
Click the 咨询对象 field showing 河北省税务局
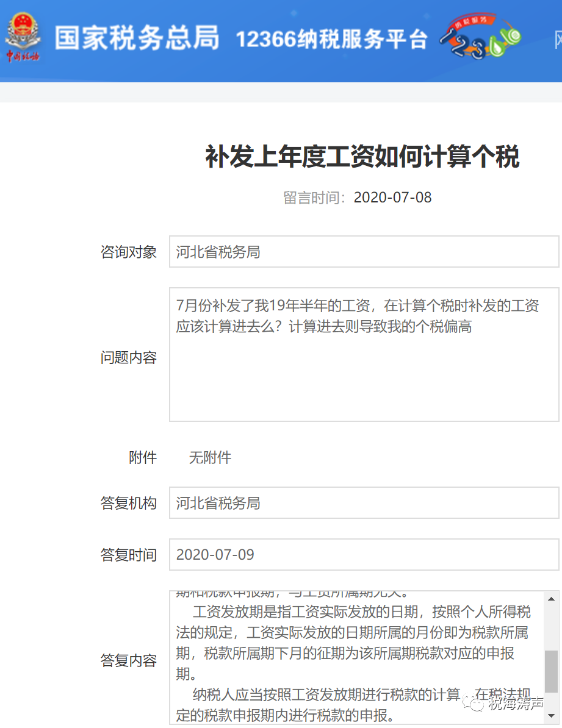coord(364,252)
